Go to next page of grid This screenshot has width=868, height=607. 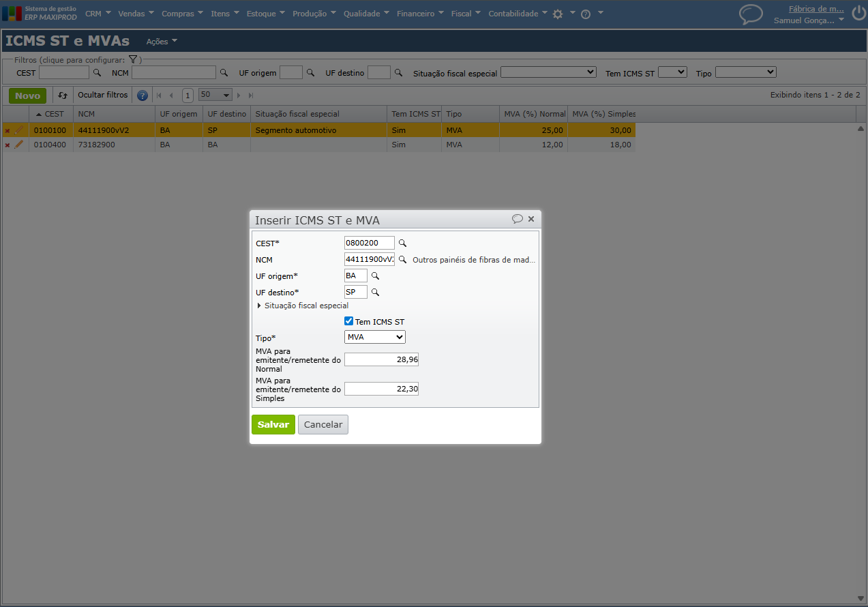[239, 95]
